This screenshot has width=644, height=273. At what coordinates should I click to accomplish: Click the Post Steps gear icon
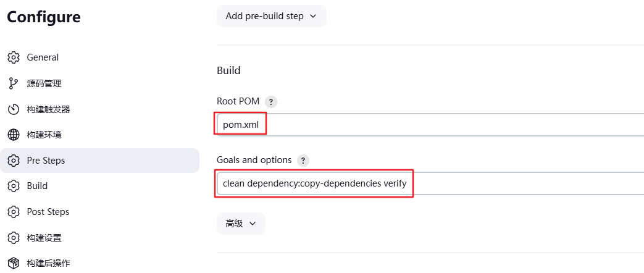(14, 212)
